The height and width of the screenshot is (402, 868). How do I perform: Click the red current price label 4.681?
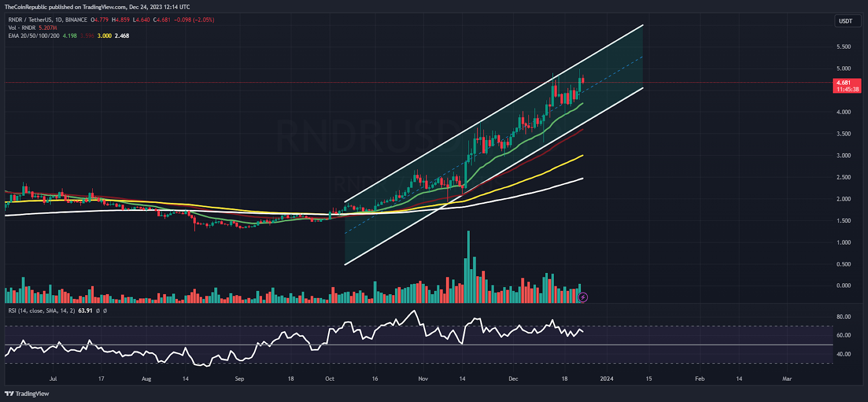click(847, 82)
